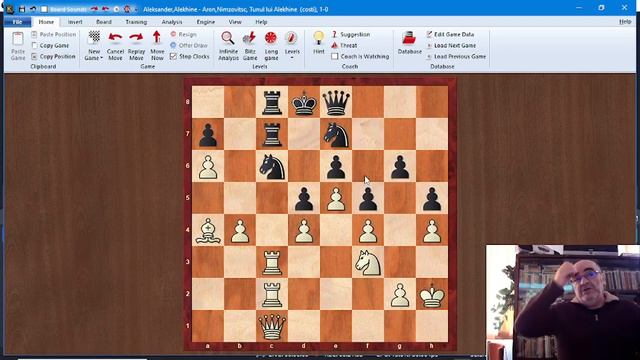Click the white knight on f3
The width and height of the screenshot is (640, 360).
tap(368, 262)
